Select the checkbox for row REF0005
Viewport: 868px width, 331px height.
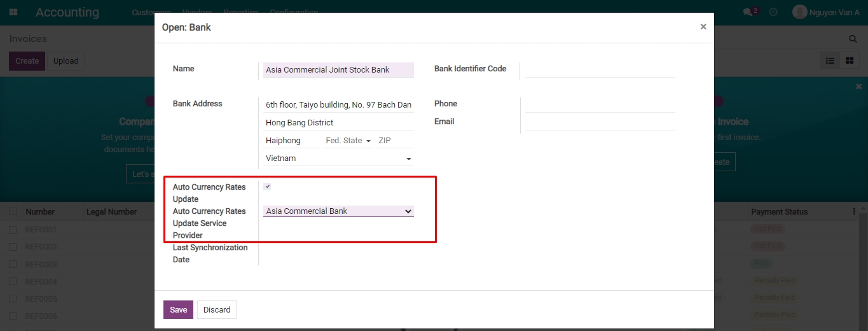point(13,299)
